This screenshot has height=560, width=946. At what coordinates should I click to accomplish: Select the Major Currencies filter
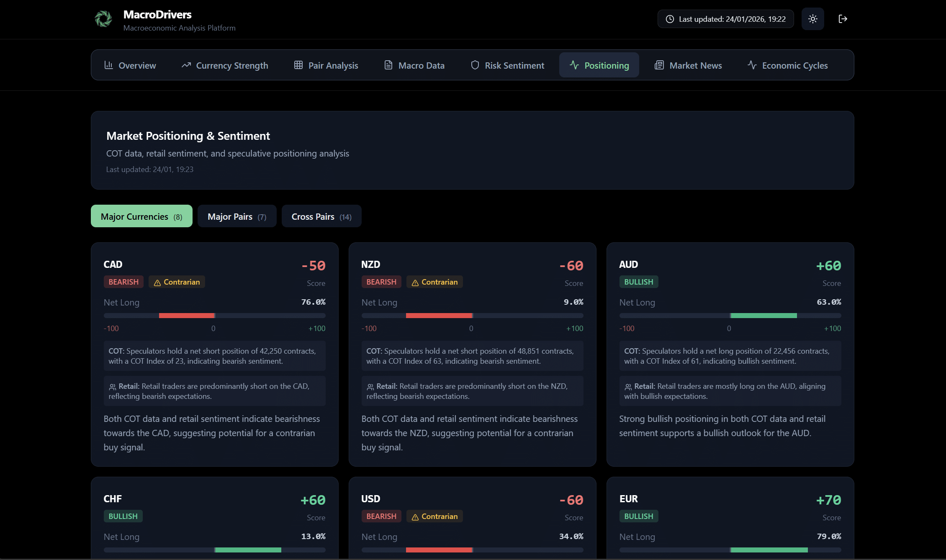point(141,216)
